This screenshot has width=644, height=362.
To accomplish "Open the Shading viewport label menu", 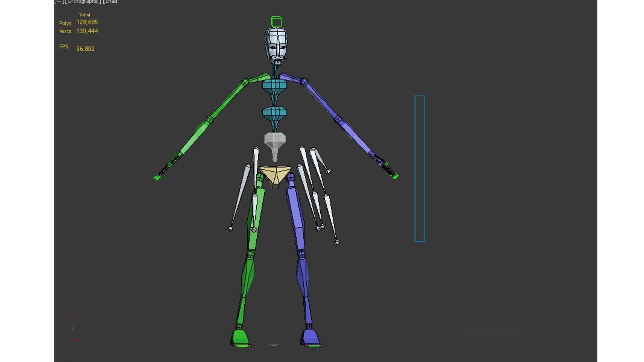I will pos(110,2).
